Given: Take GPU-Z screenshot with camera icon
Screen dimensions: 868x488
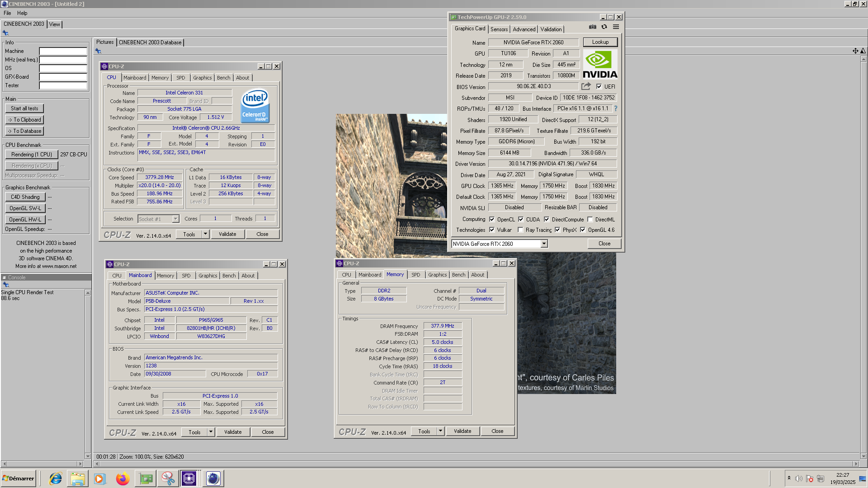Looking at the screenshot, I should pyautogui.click(x=593, y=27).
